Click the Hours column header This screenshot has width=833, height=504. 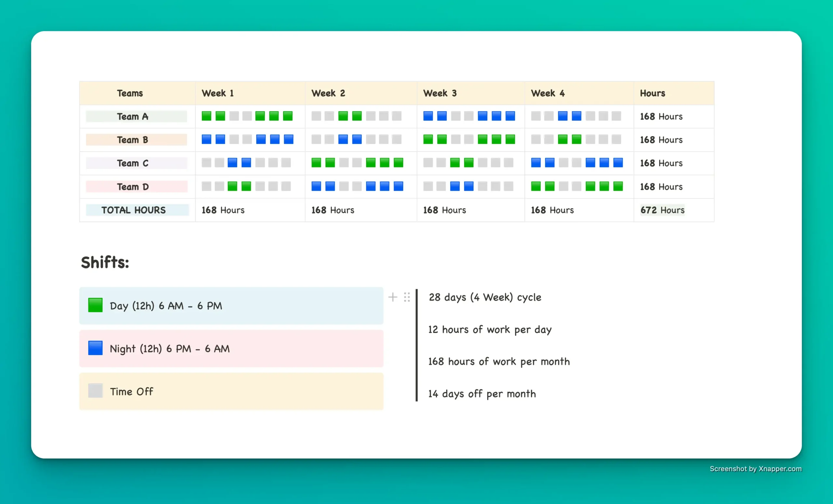click(x=652, y=93)
